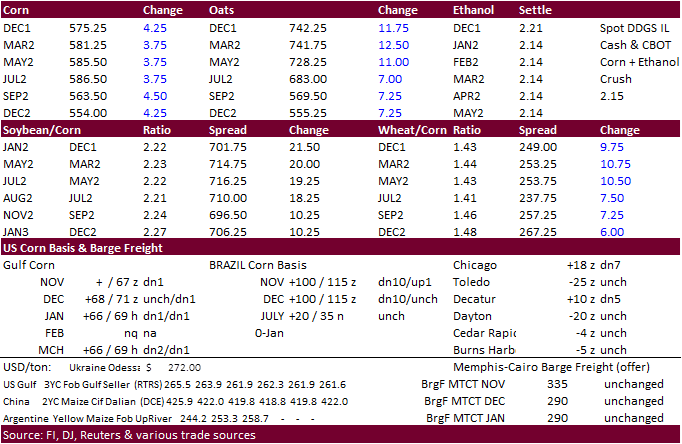Select the Ethanol header cell

click(473, 10)
